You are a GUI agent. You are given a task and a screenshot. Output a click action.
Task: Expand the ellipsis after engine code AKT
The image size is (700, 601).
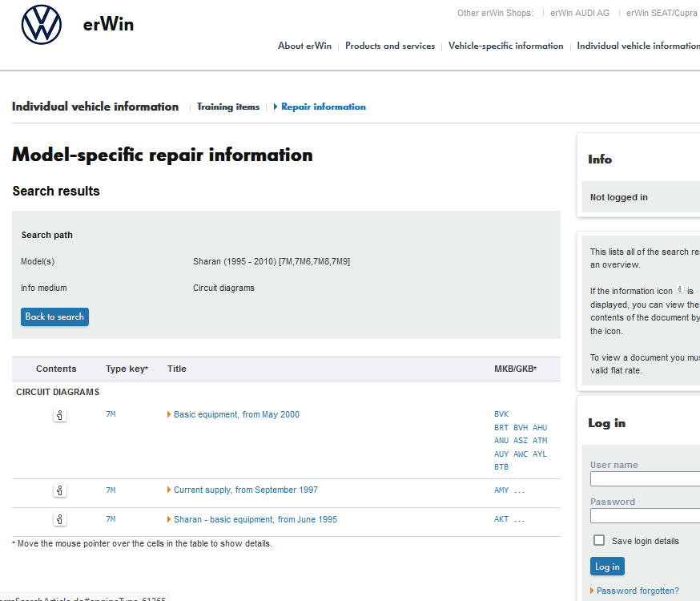[520, 519]
